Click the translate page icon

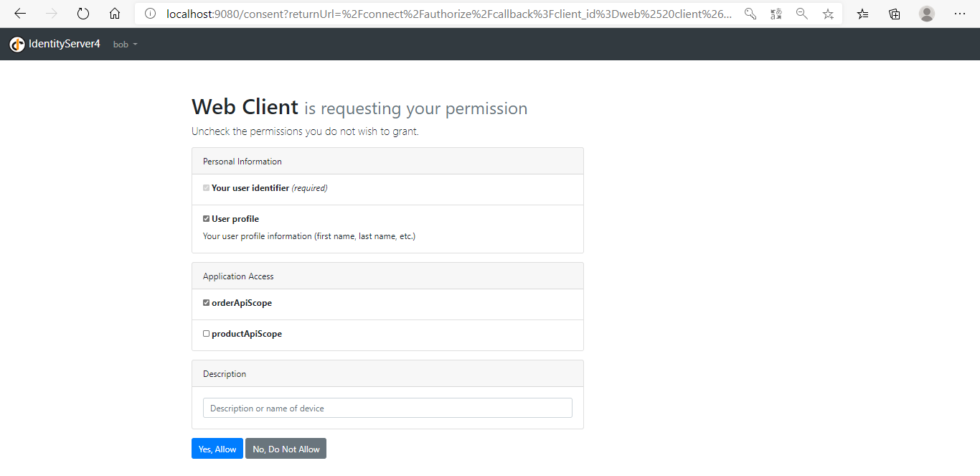click(x=776, y=14)
